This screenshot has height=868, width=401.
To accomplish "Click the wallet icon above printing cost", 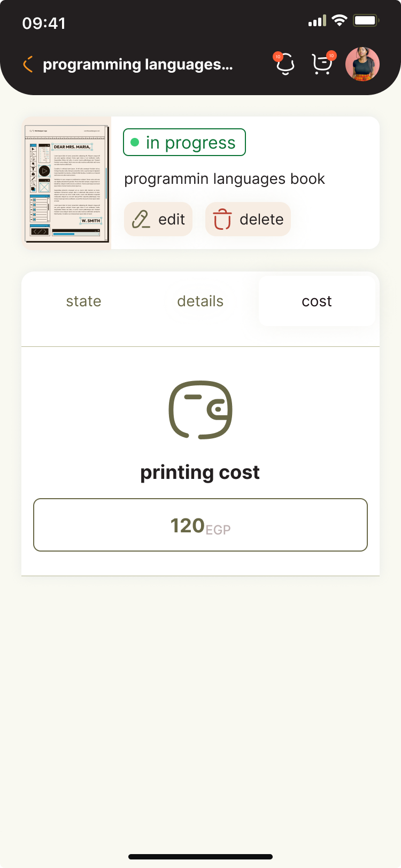I will click(200, 410).
